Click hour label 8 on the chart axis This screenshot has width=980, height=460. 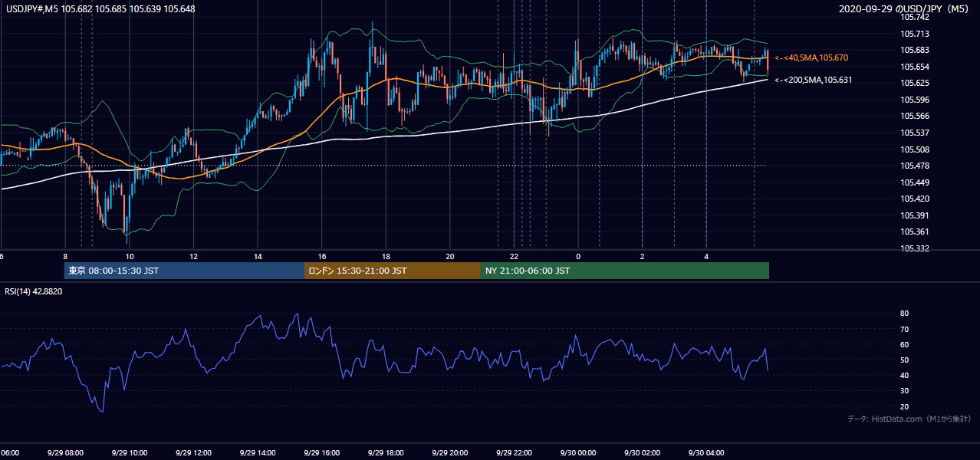[65, 257]
